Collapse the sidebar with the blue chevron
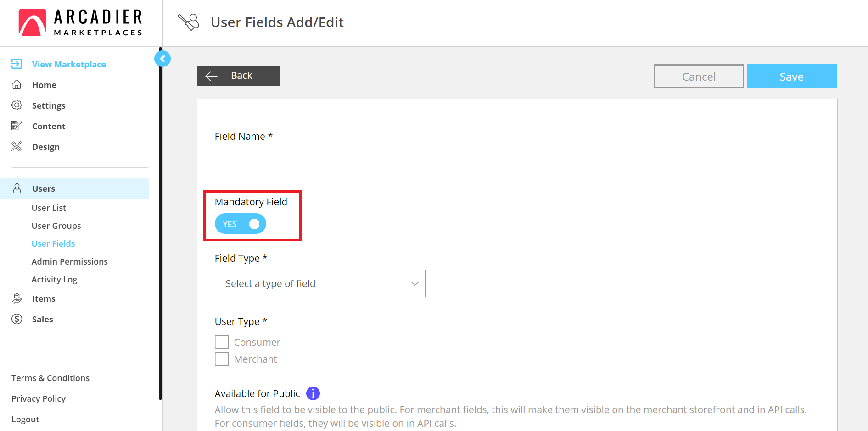The height and width of the screenshot is (431, 868). [x=162, y=59]
